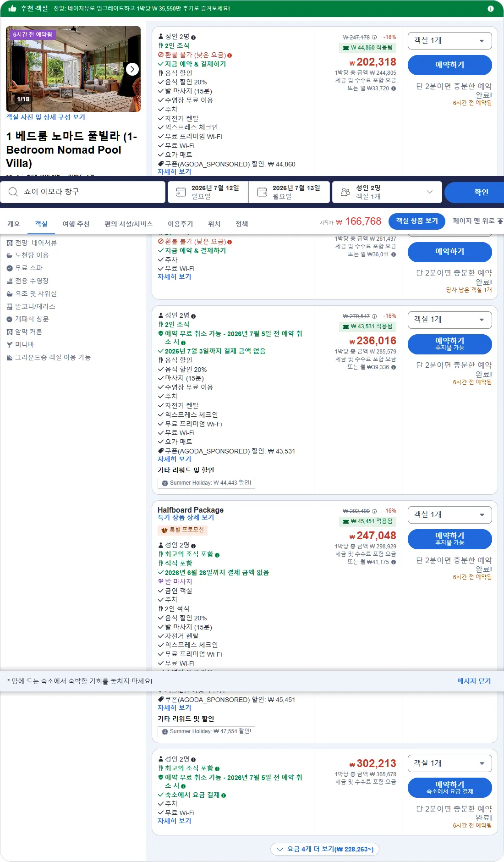This screenshot has width=504, height=862.
Task: Expand 요금 4개 더 보기 rates
Action: point(325,849)
